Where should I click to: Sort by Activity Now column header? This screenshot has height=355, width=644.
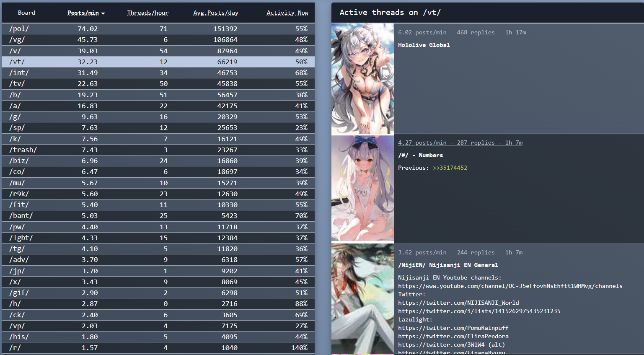pyautogui.click(x=287, y=13)
